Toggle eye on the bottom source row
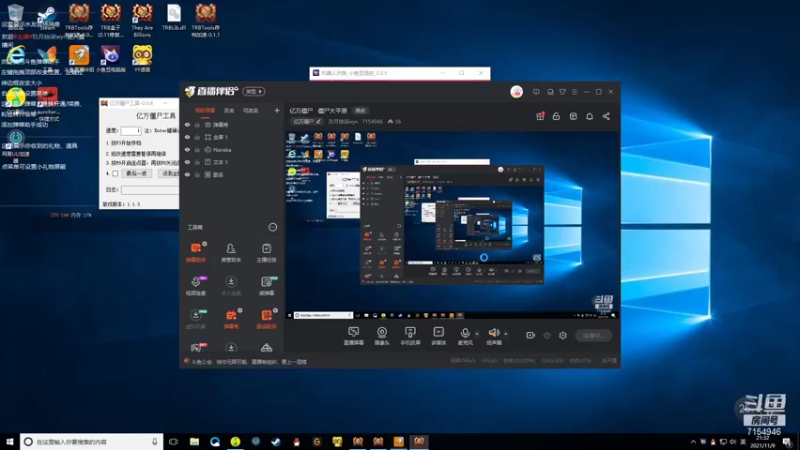This screenshot has height=450, width=800. pyautogui.click(x=187, y=174)
